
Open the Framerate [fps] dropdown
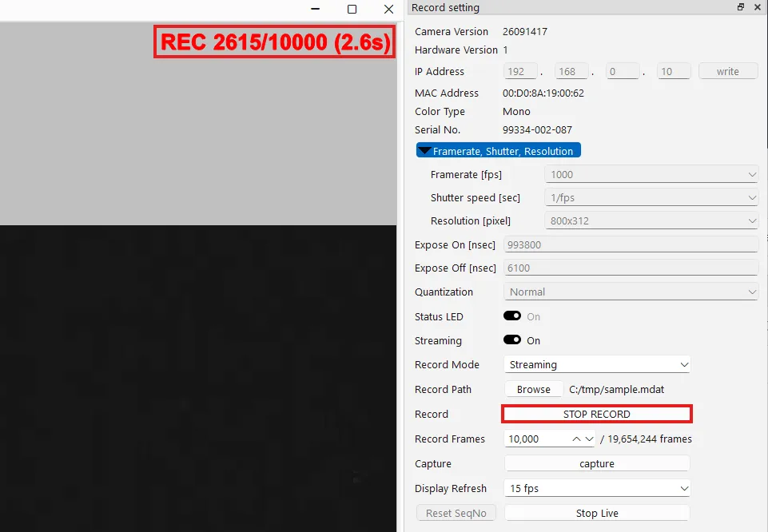pyautogui.click(x=651, y=174)
